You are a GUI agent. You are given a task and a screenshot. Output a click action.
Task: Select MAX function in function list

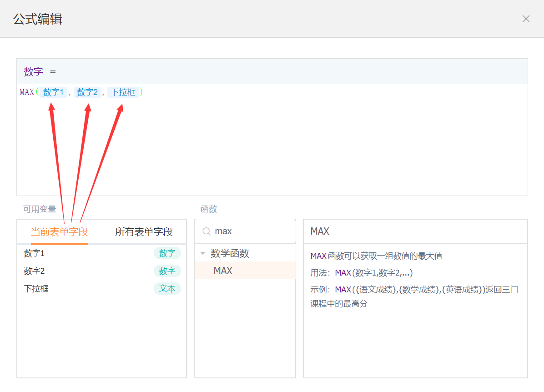245,271
